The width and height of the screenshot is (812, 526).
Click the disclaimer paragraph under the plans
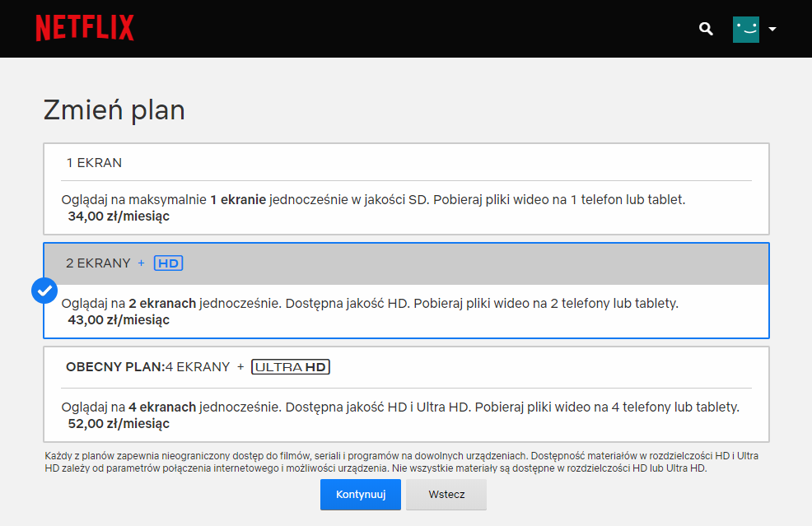point(401,463)
